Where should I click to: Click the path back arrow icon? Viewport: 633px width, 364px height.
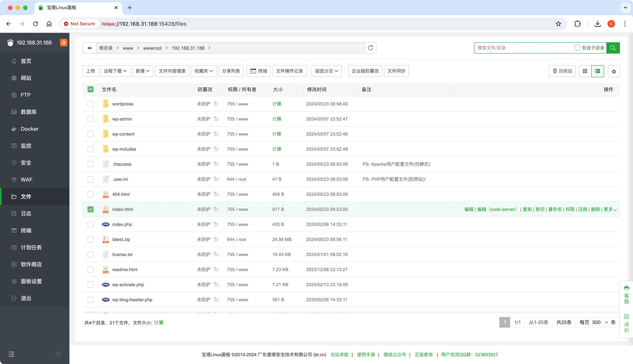[90, 48]
